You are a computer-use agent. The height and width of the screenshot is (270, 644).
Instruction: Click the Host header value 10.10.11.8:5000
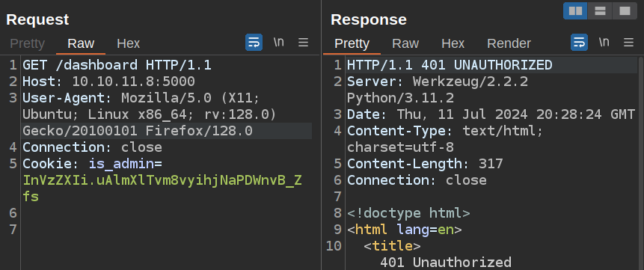point(133,82)
